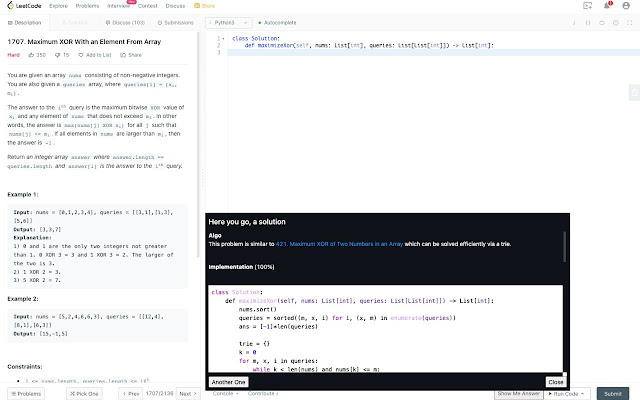
Task: Open the Python3 language dropdown
Action: tap(229, 23)
